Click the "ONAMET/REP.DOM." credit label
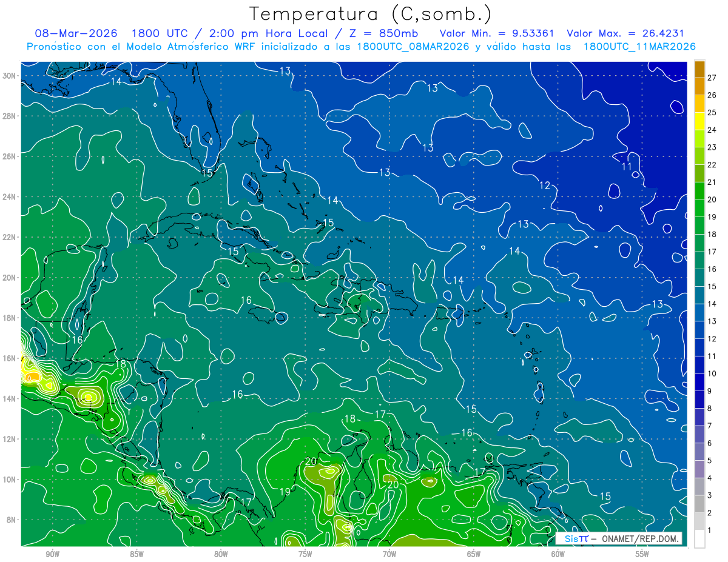Screen dimensions: 728x562 click(639, 538)
